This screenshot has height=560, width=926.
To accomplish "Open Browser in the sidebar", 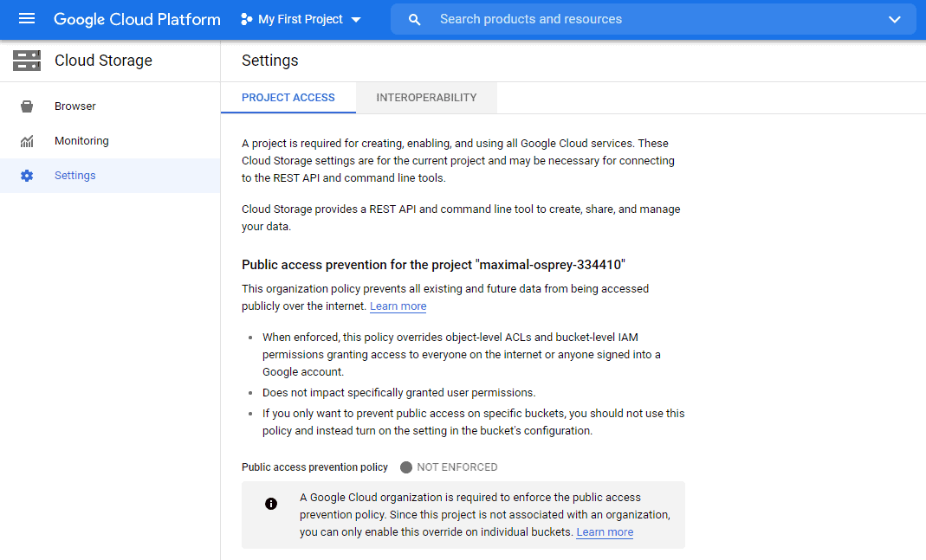I will click(110, 106).
